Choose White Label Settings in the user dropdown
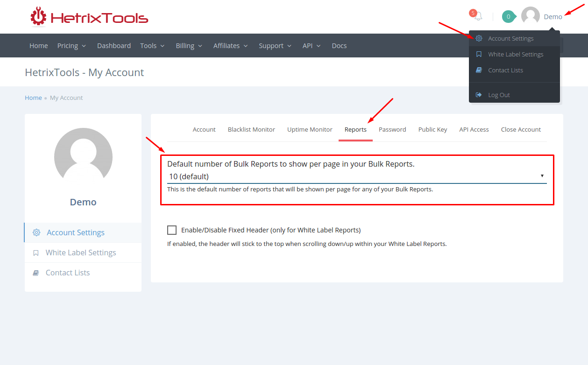Image resolution: width=588 pixels, height=365 pixels. click(514, 55)
